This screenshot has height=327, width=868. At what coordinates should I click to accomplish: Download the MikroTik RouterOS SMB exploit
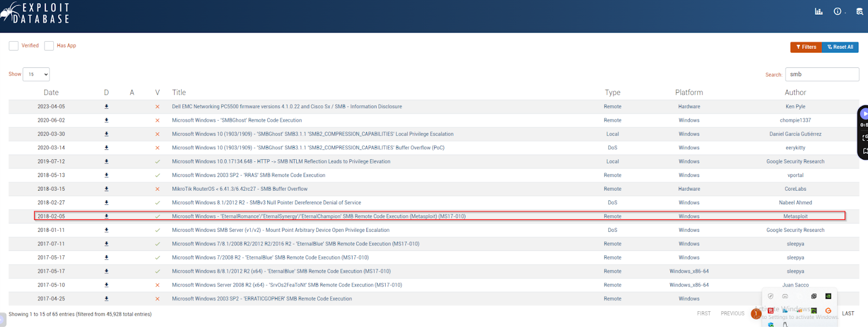[106, 189]
